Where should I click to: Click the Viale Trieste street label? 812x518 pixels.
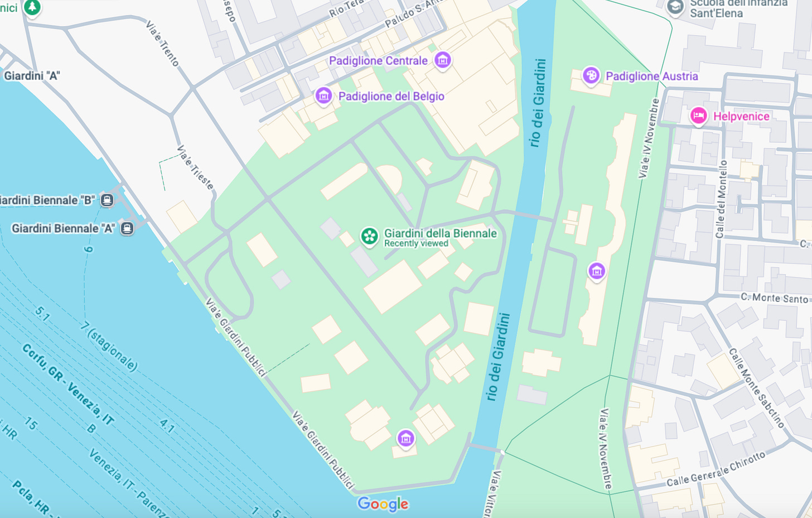pos(195,167)
